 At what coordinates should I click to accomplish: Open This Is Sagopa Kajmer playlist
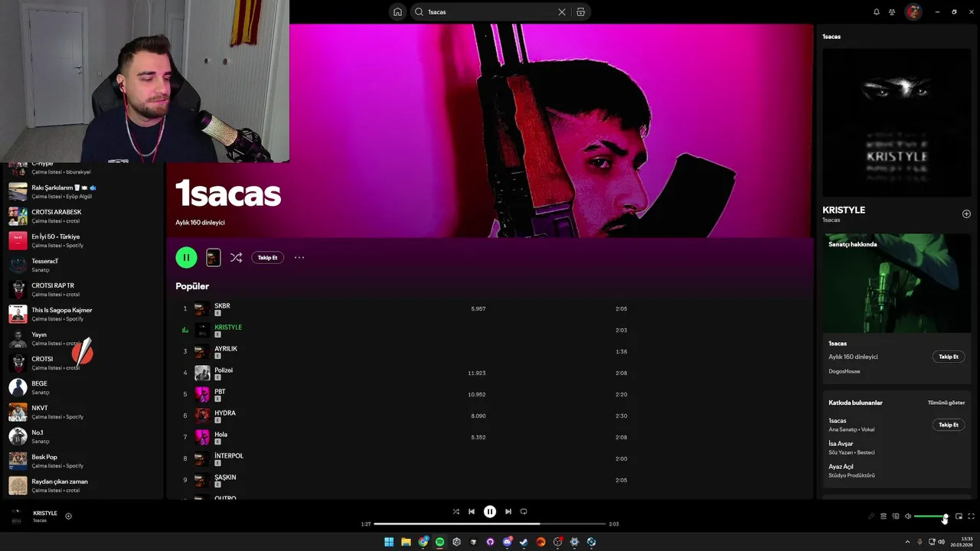tap(83, 314)
